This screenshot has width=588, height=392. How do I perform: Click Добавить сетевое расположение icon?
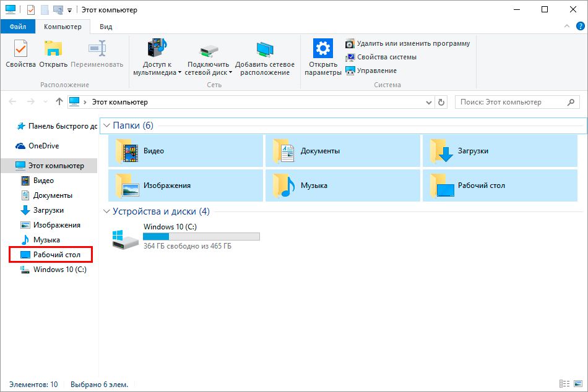tap(265, 54)
